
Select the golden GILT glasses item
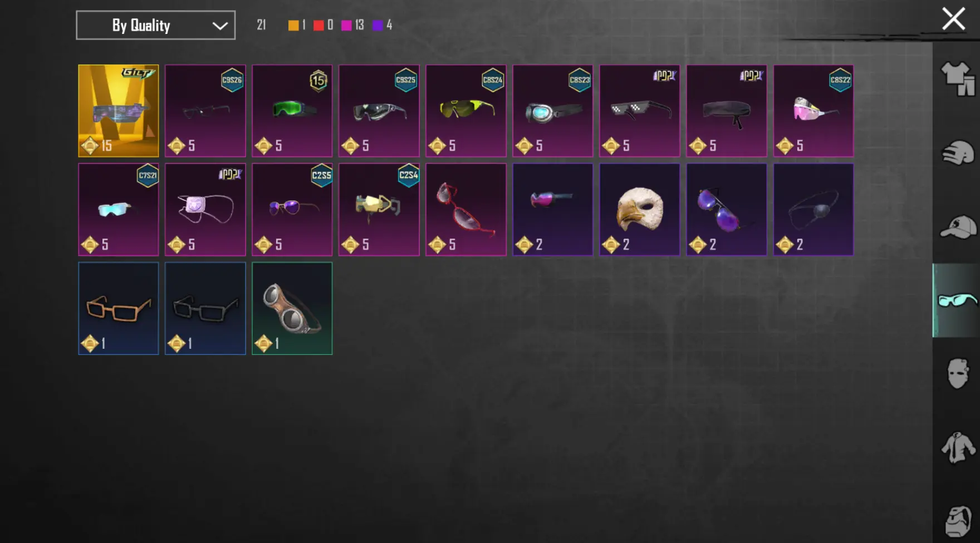tap(119, 111)
